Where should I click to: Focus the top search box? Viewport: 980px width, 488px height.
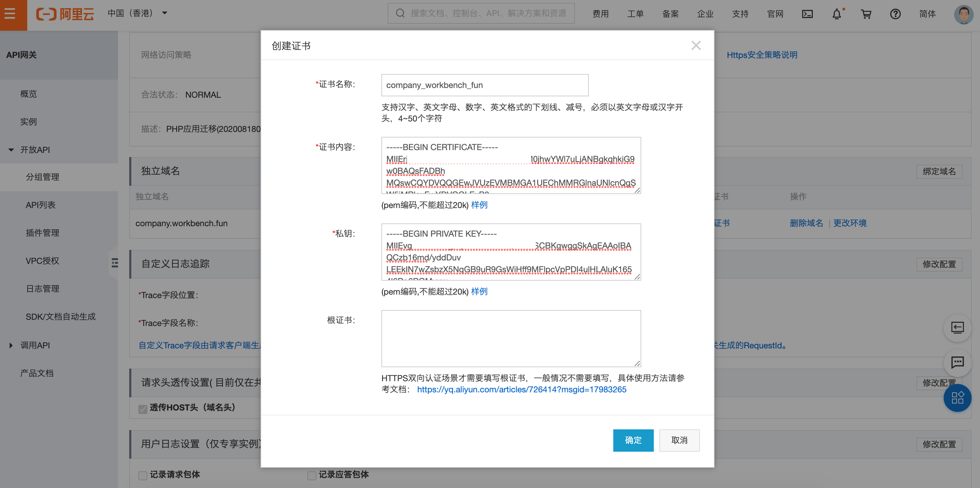point(481,13)
